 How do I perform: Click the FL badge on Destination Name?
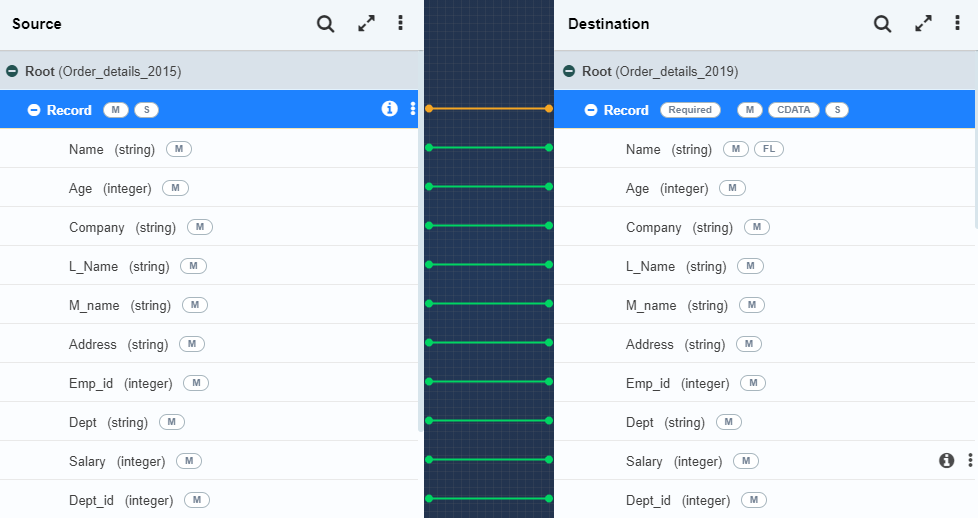(x=769, y=149)
